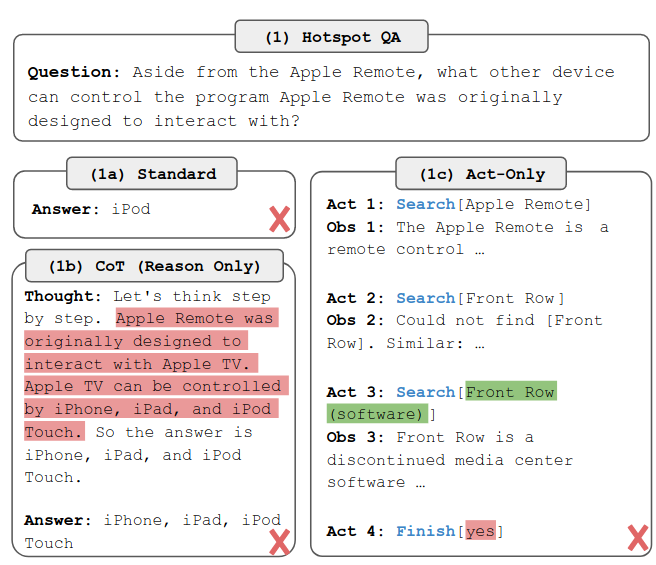The height and width of the screenshot is (565, 656).
Task: Click the red X in the Standard panel
Action: [x=279, y=219]
